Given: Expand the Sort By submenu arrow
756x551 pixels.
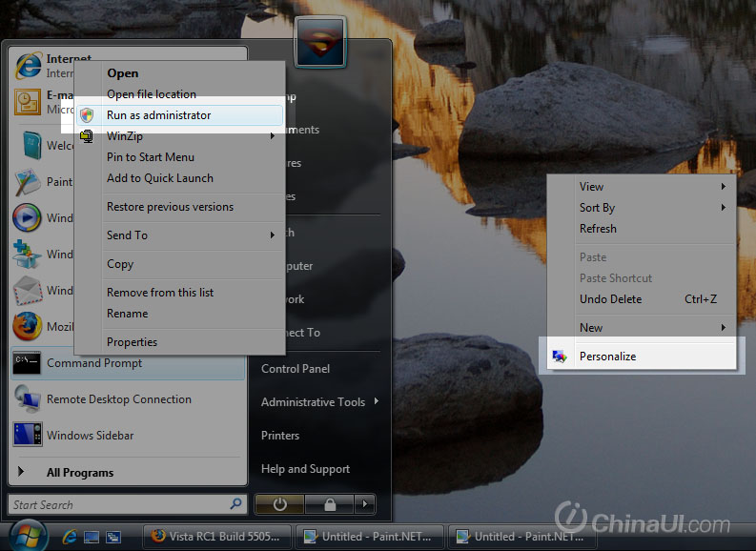Looking at the screenshot, I should pos(724,208).
